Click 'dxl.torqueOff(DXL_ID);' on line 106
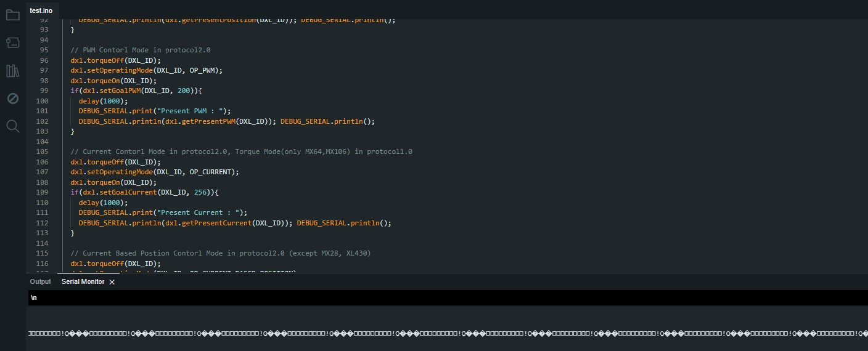The image size is (868, 351). 115,162
